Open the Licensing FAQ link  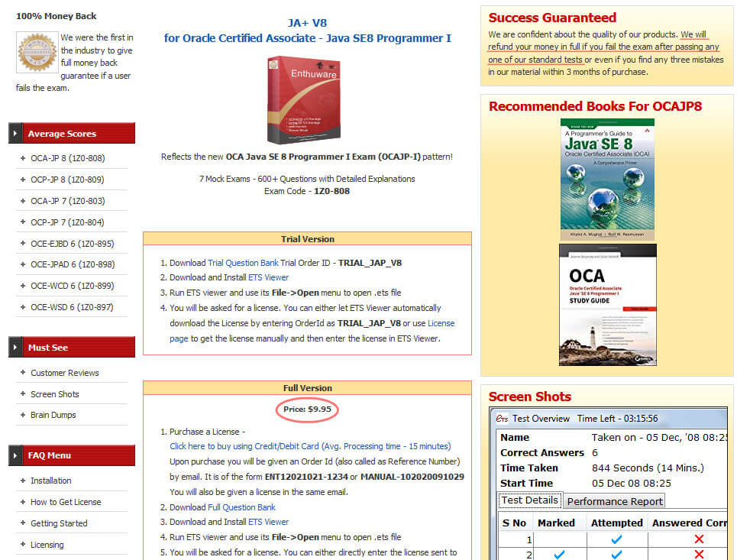pos(47,545)
